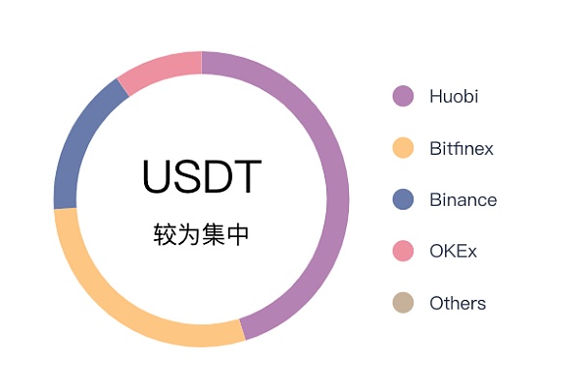588x391 pixels.
Task: Select the Bitfinex legend label
Action: pos(462,148)
